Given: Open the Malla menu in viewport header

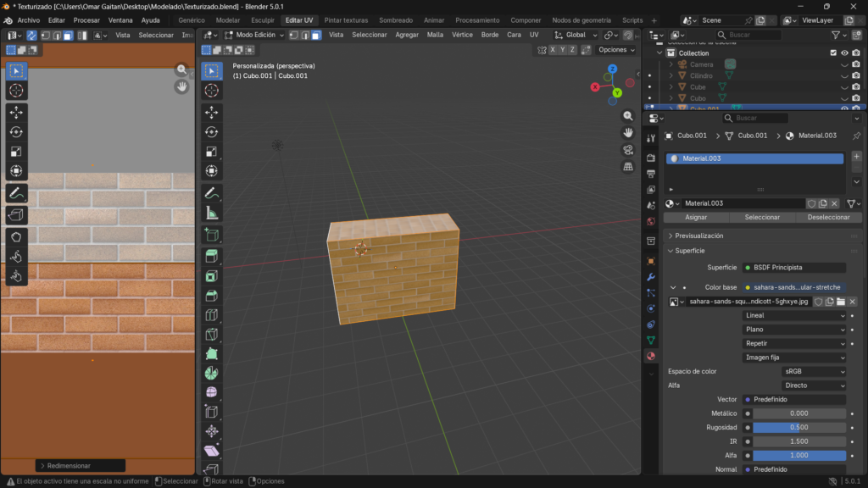Looking at the screenshot, I should (x=435, y=35).
